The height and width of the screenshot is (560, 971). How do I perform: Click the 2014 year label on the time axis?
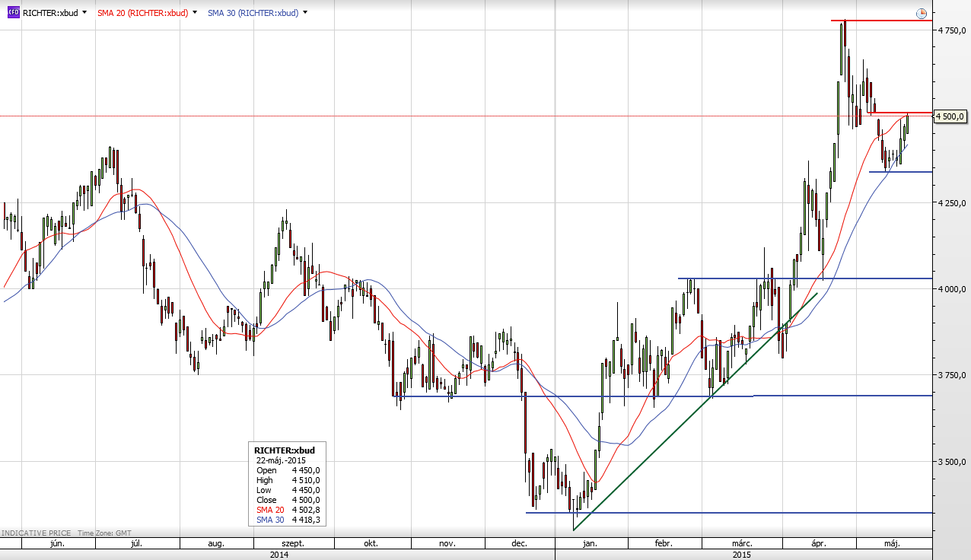pos(279,555)
